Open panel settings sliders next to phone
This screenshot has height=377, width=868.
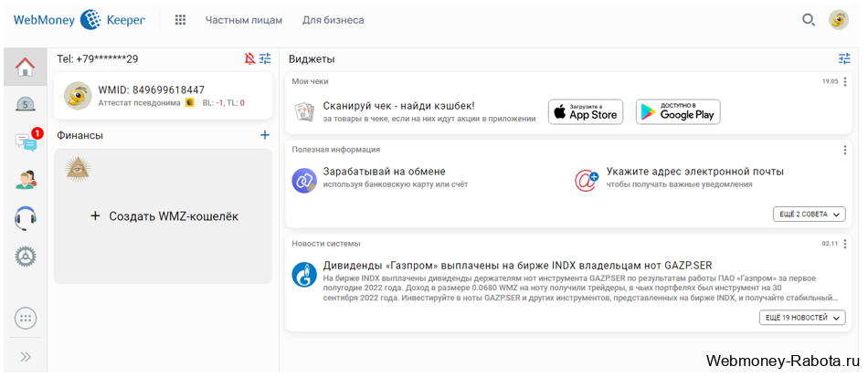point(266,58)
